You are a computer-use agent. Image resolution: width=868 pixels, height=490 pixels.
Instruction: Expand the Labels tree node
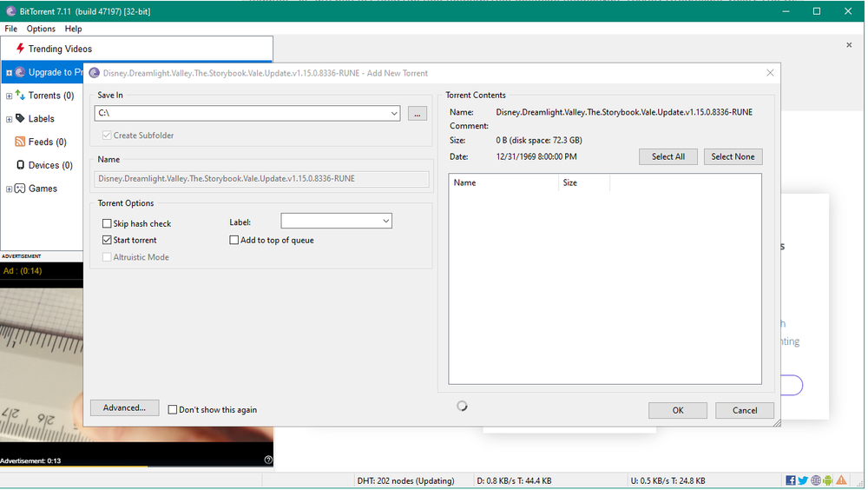click(x=9, y=119)
